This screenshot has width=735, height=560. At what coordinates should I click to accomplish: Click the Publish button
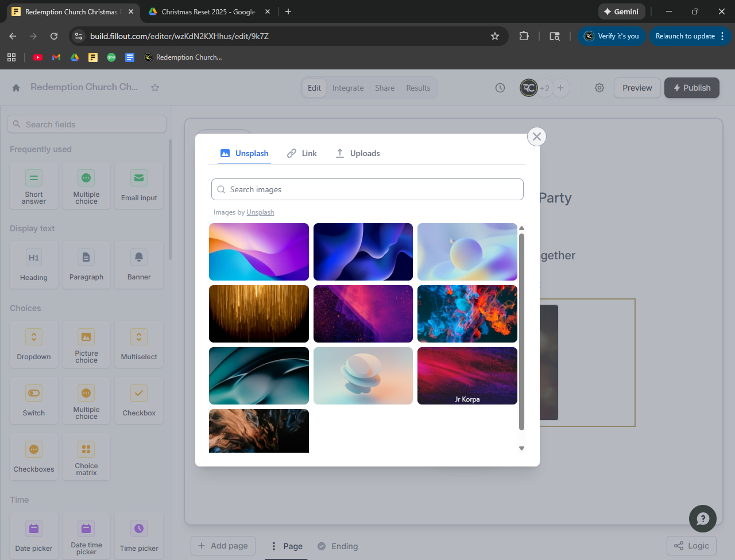coord(691,88)
